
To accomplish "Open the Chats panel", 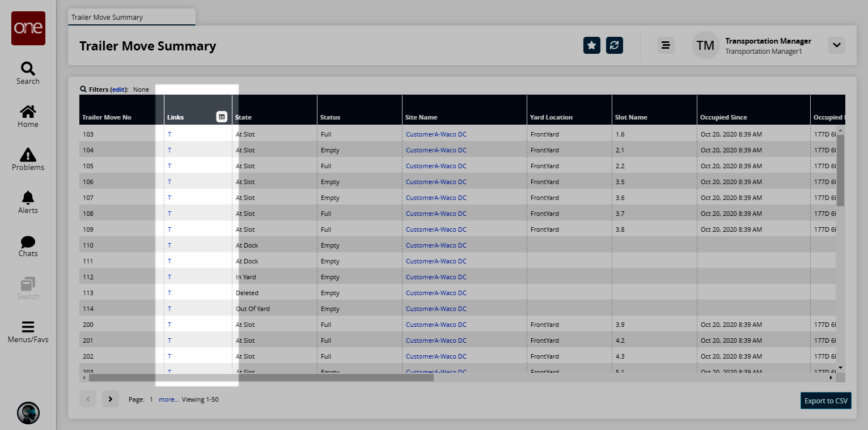I will 28,246.
